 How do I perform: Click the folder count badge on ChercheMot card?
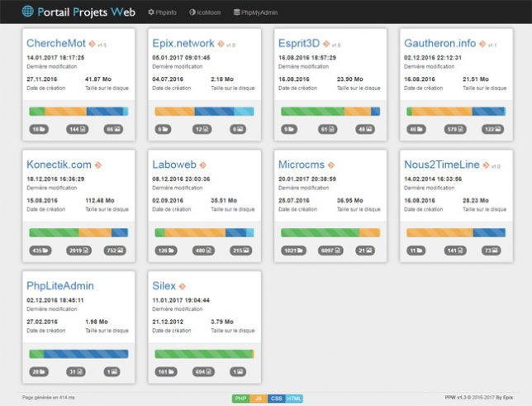[39, 129]
